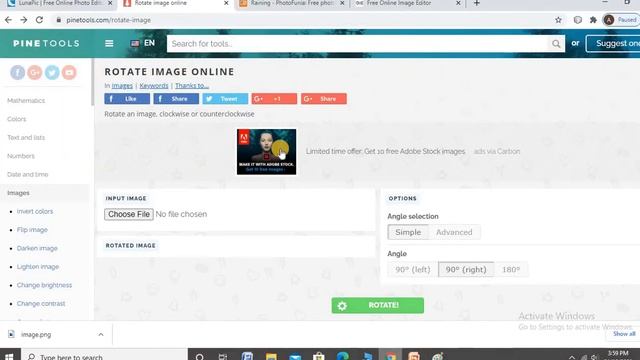Show hidden system tray icons
Image resolution: width=640 pixels, height=360 pixels.
571,357
